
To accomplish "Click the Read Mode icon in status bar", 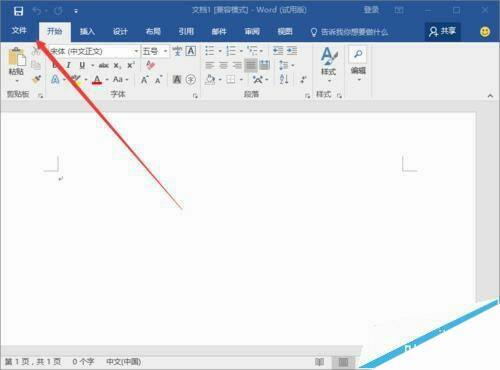I will click(x=319, y=362).
